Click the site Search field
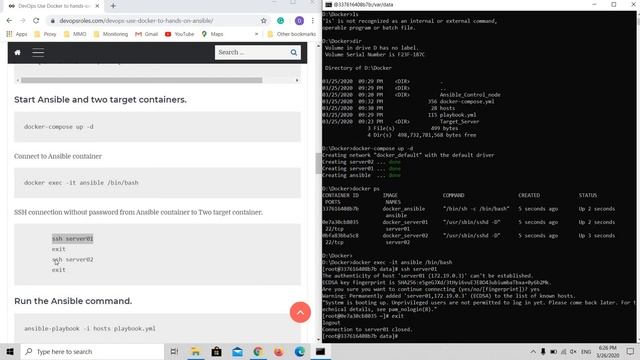Screen dimensions: 640x360 point(252,52)
